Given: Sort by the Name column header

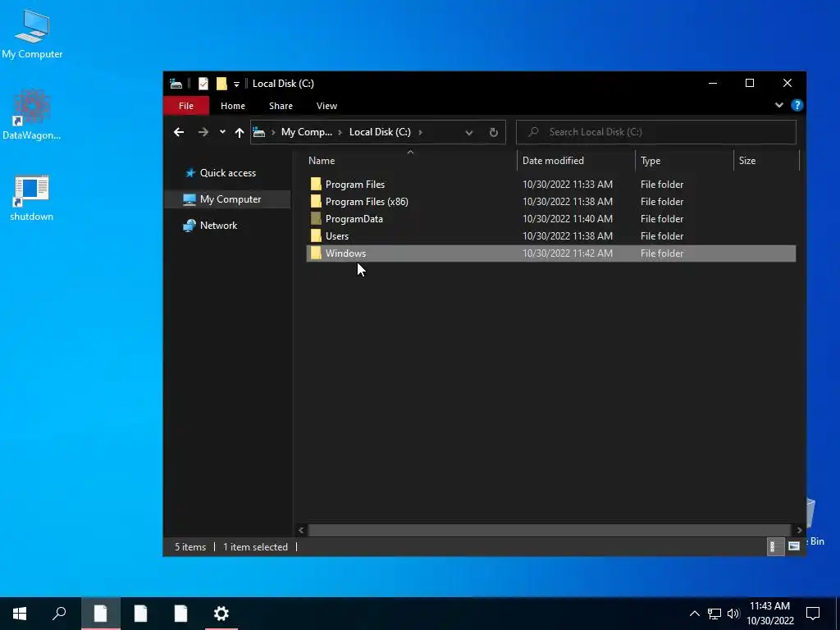Looking at the screenshot, I should (x=411, y=161).
